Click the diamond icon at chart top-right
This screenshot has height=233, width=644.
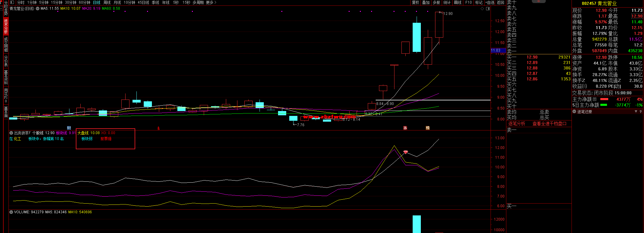(x=482, y=9)
